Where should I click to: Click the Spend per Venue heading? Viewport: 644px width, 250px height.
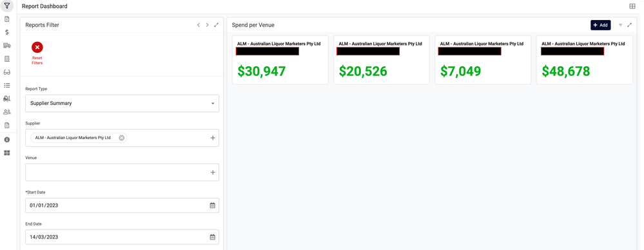click(253, 25)
